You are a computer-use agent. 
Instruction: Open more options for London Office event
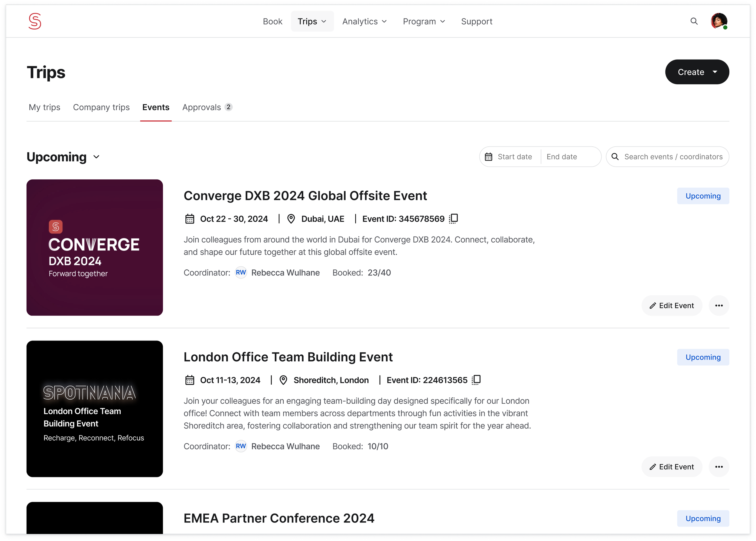[x=719, y=467]
